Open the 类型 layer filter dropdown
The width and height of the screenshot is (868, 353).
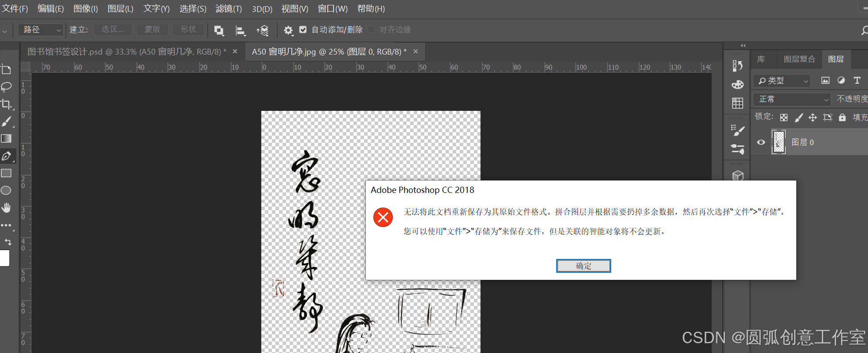point(782,81)
